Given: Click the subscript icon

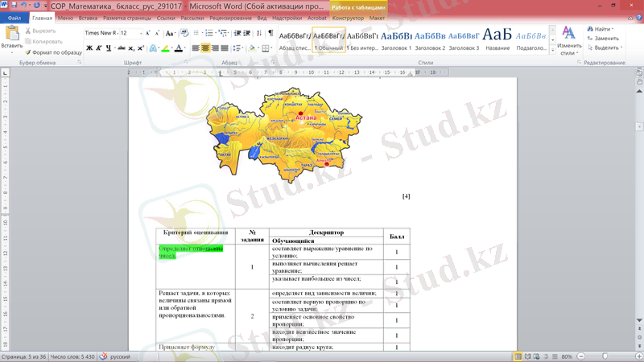Looking at the screenshot, I should pyautogui.click(x=132, y=48).
